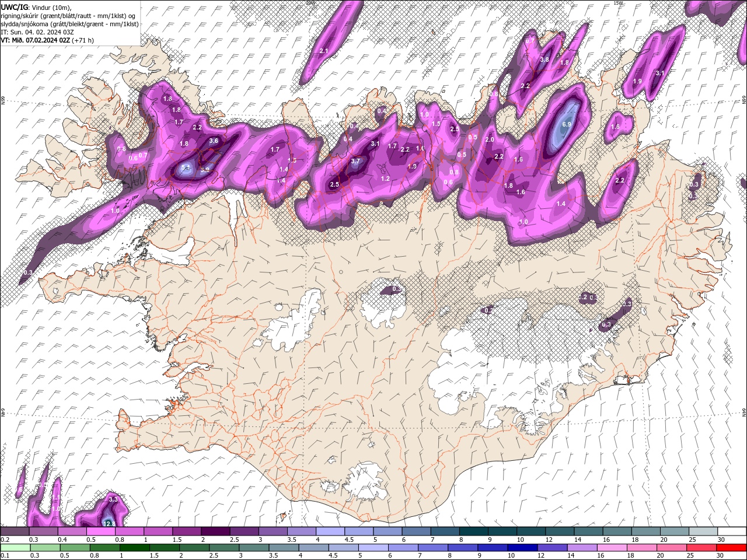
Task: Click the 3.6 value in the Westfjords band
Action: (x=214, y=141)
